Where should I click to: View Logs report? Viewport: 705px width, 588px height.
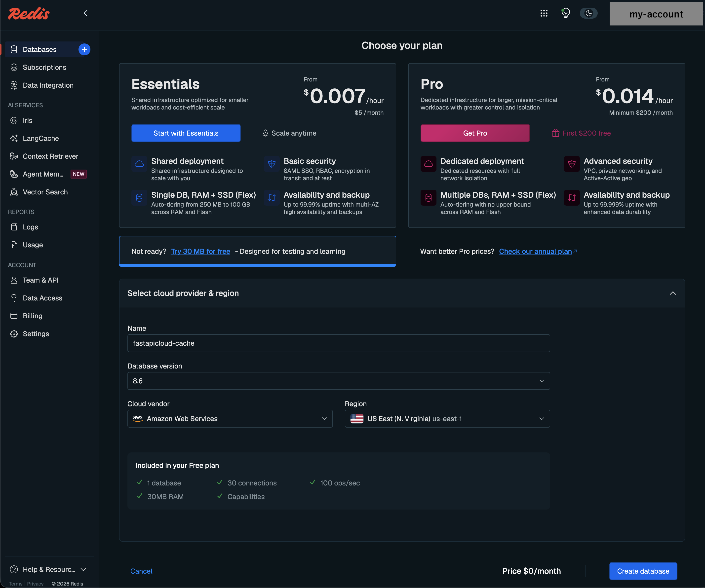point(30,227)
